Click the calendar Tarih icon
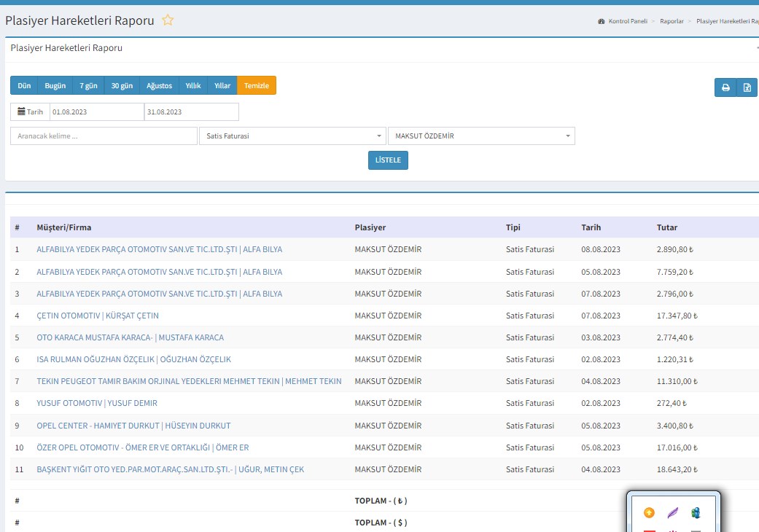This screenshot has height=532, width=759. pyautogui.click(x=30, y=112)
